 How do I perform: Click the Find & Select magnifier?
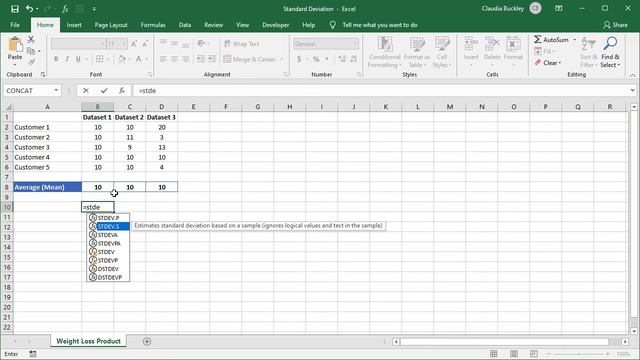(x=611, y=44)
